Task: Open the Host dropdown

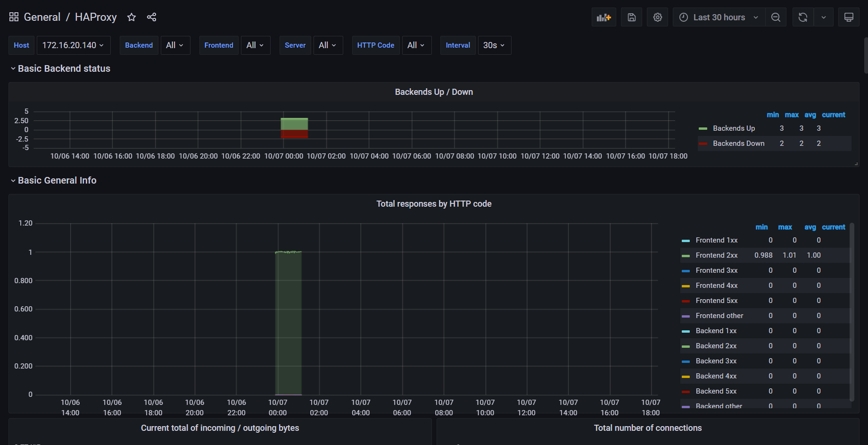Action: click(x=73, y=45)
